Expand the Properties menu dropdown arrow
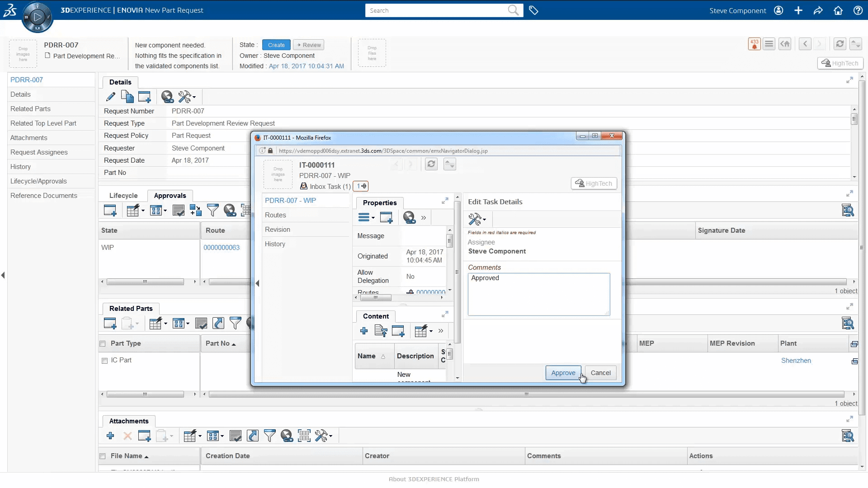The image size is (868, 488). point(373,218)
